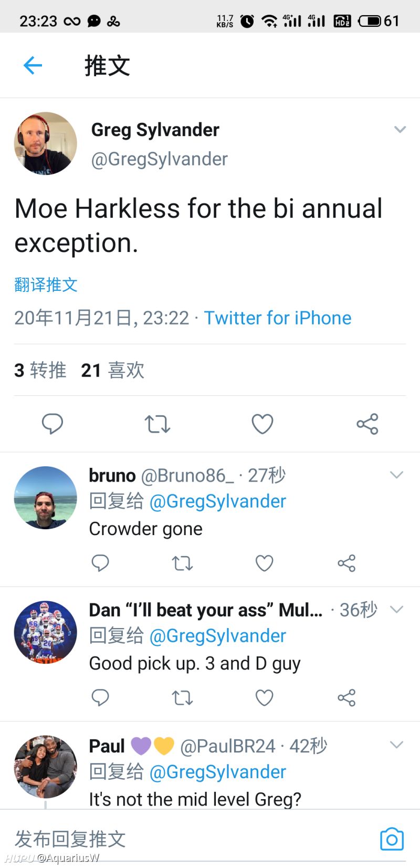Tap the 翻译推文 translate link
The width and height of the screenshot is (420, 868).
[46, 285]
